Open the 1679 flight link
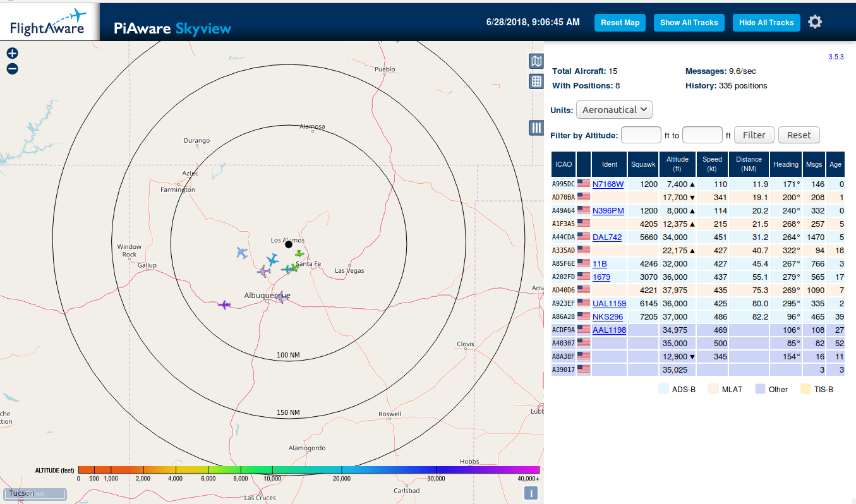The width and height of the screenshot is (856, 504). tap(601, 277)
